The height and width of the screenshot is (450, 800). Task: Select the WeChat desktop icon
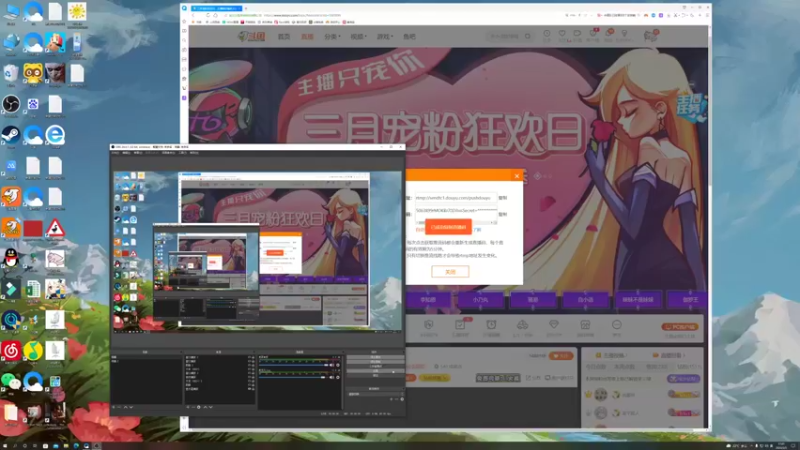(11, 381)
